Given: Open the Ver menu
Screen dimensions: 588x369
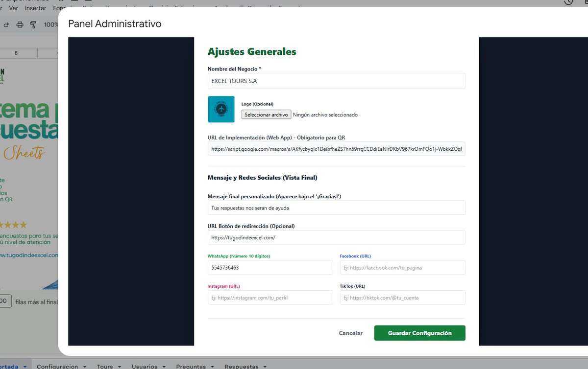Looking at the screenshot, I should pyautogui.click(x=14, y=8).
